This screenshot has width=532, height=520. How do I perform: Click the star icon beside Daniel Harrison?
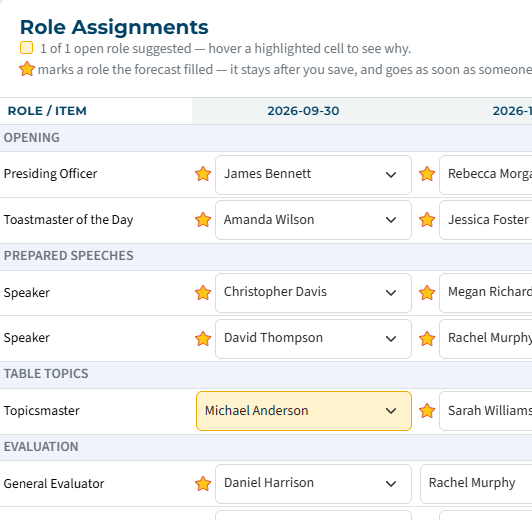tap(203, 484)
